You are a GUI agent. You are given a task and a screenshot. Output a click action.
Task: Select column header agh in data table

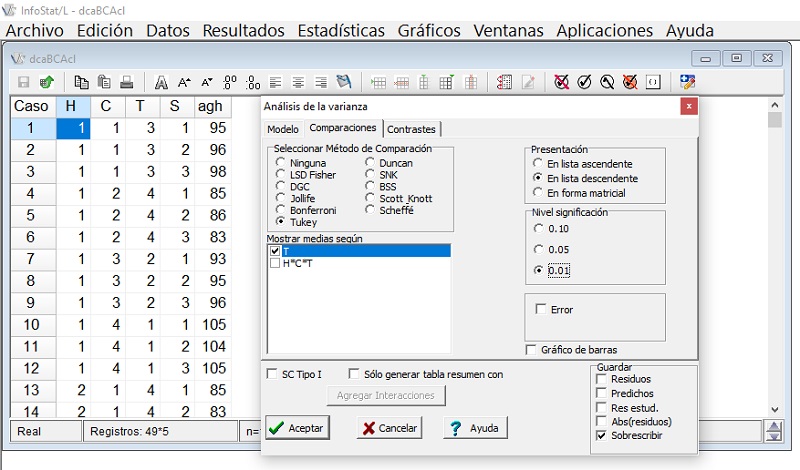click(210, 106)
